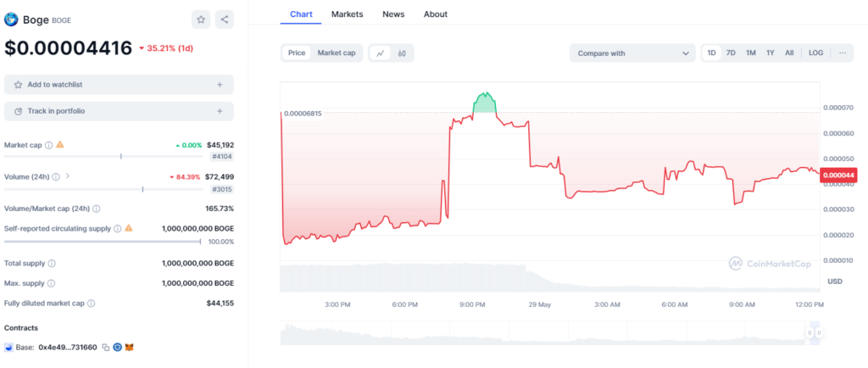Image resolution: width=868 pixels, height=368 pixels.
Task: Copy the Base contract address
Action: 106,348
